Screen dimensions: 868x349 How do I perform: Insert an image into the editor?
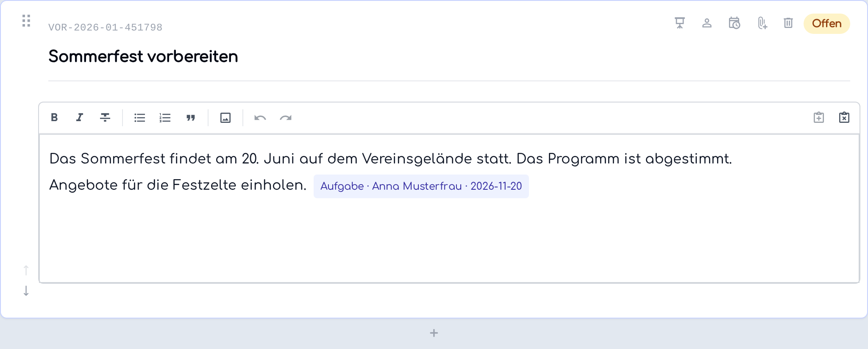click(225, 118)
